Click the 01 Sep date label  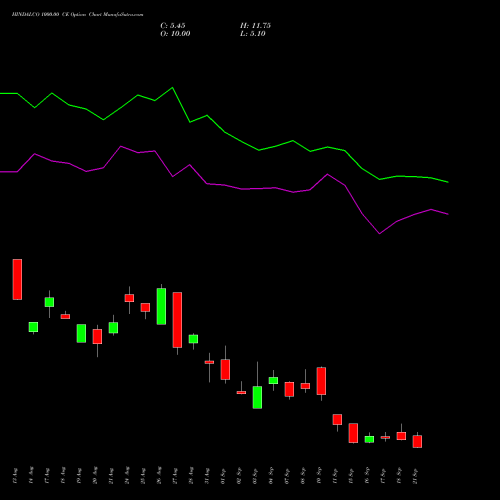pyautogui.click(x=223, y=475)
